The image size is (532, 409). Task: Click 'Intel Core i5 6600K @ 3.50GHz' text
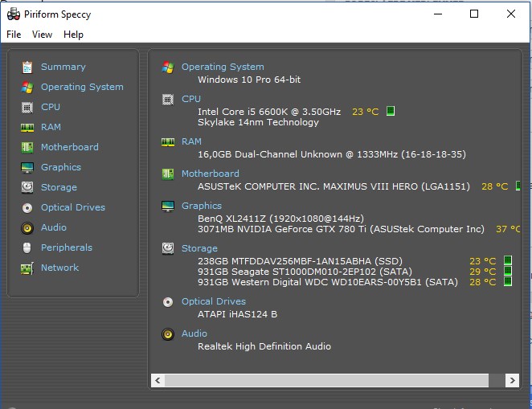[x=269, y=112]
